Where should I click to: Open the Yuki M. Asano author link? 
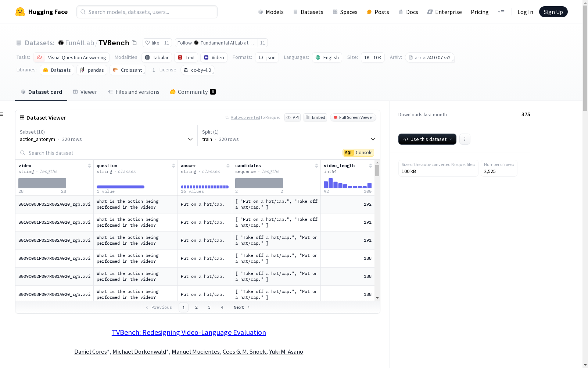[x=286, y=352]
